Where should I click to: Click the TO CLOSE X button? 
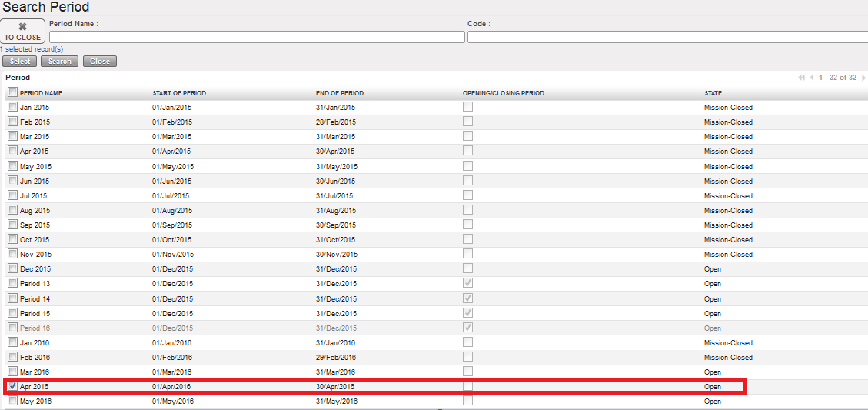[22, 32]
